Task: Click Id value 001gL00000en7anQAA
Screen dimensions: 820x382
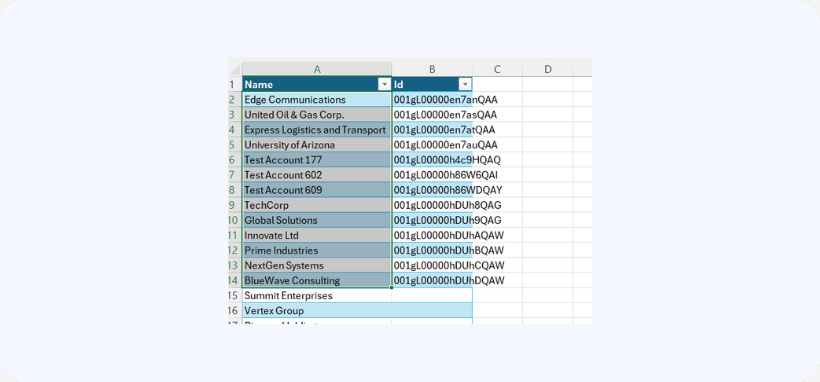Action: 445,99
